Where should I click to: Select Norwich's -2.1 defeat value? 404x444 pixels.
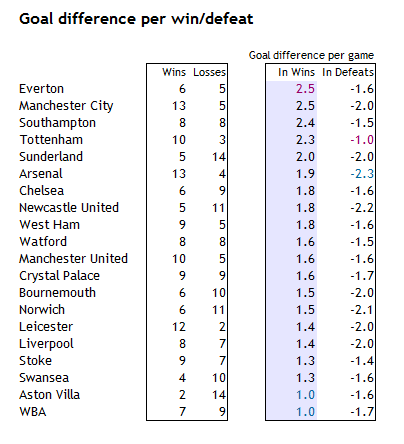(x=362, y=310)
